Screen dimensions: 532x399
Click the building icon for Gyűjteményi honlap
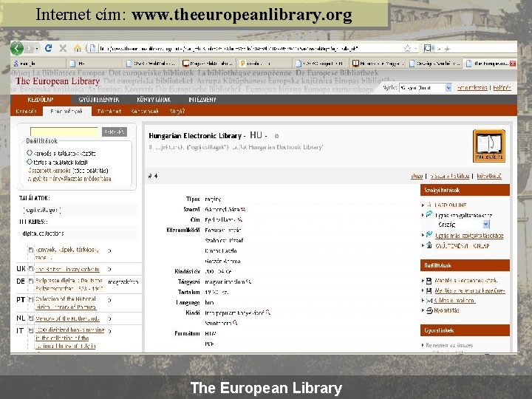pos(429,245)
